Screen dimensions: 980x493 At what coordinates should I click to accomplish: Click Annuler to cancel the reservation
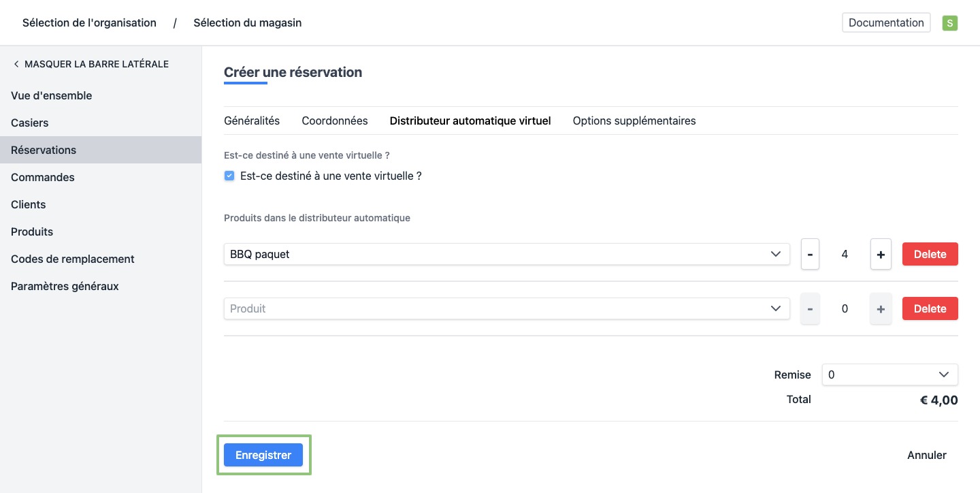coord(926,456)
